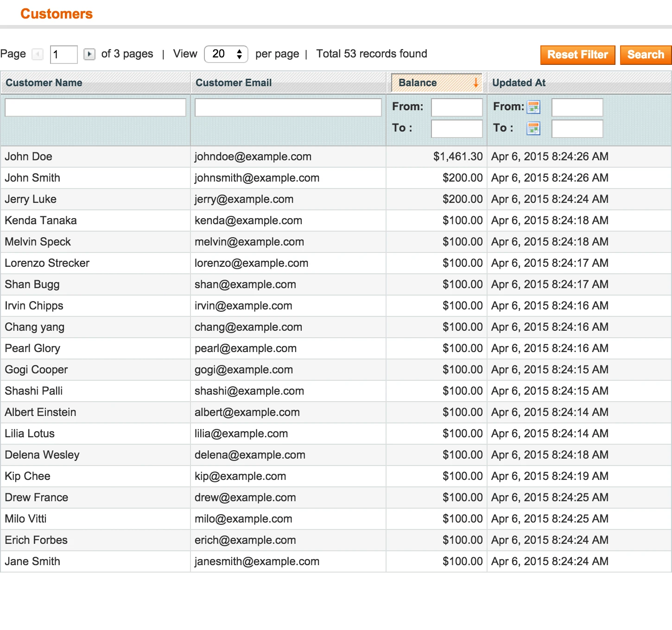Sort by Customer Name column header
Image resolution: width=672 pixels, height=630 pixels.
(44, 83)
